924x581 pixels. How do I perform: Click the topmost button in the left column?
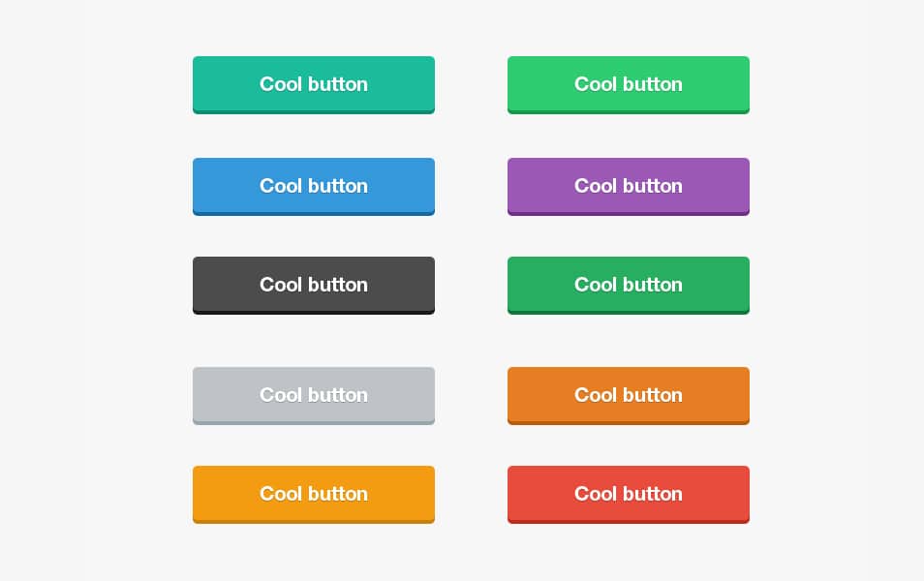[313, 84]
